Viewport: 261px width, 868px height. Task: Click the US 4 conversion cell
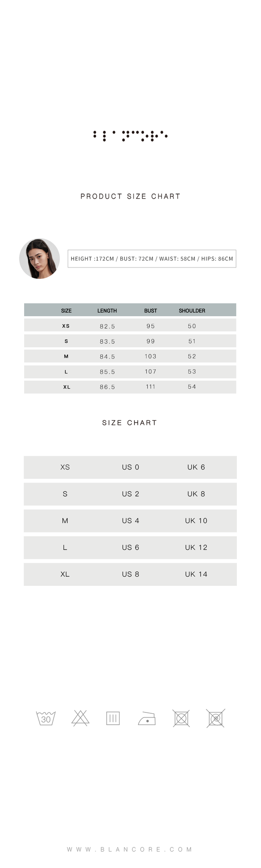tap(130, 520)
